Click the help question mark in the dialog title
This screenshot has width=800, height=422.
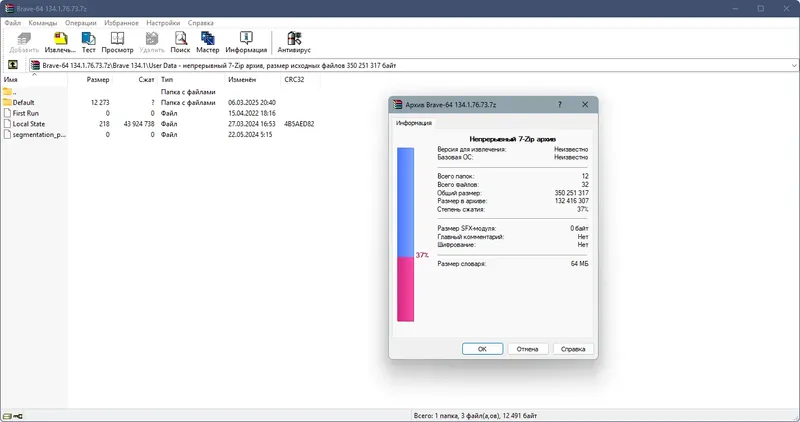(x=560, y=104)
